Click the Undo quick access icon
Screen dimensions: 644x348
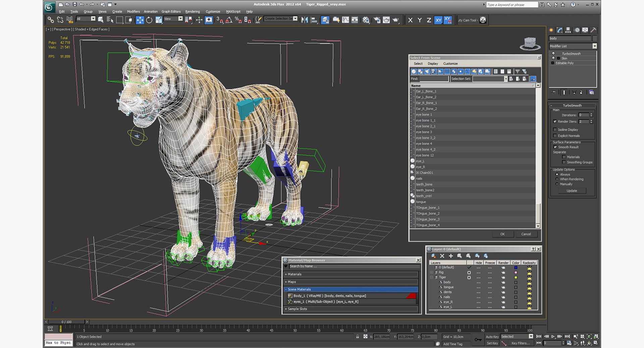pyautogui.click(x=82, y=4)
